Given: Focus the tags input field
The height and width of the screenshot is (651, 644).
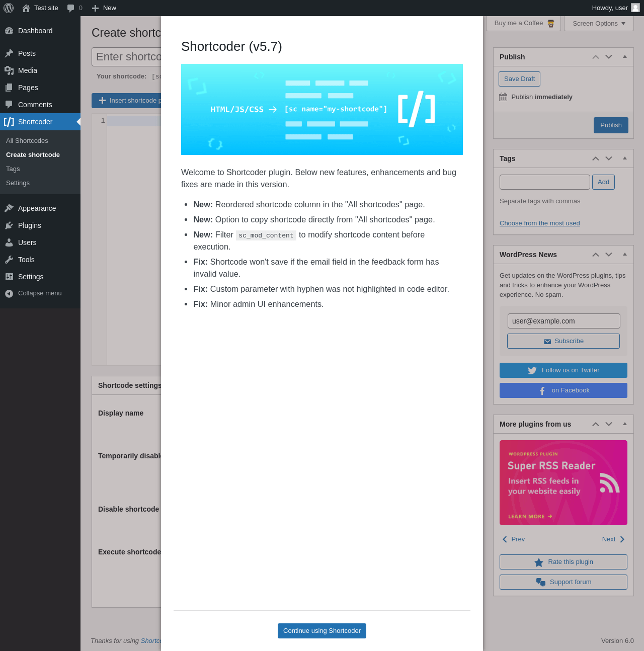Looking at the screenshot, I should [x=544, y=182].
